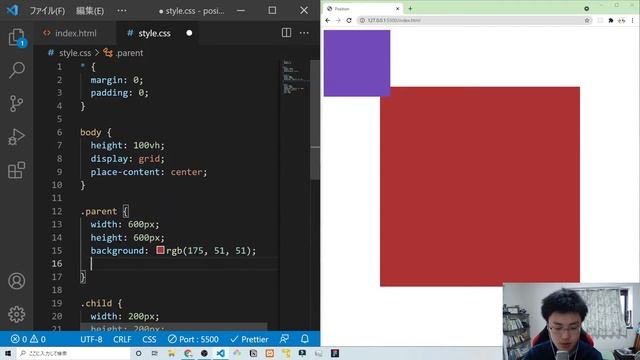Click the '.child {' selector line
Screen dimensions: 640x360
pos(101,303)
